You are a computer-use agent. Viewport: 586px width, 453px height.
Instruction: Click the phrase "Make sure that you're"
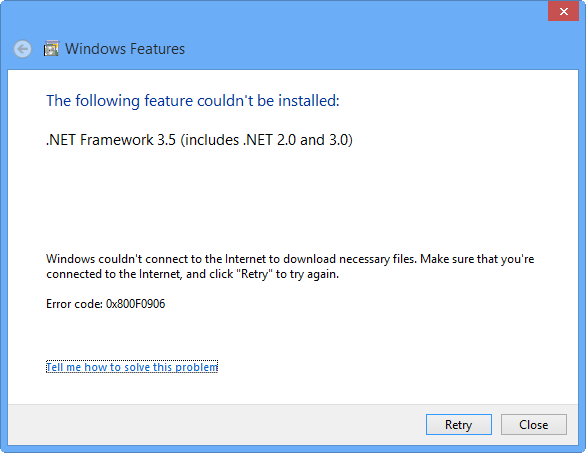(477, 259)
